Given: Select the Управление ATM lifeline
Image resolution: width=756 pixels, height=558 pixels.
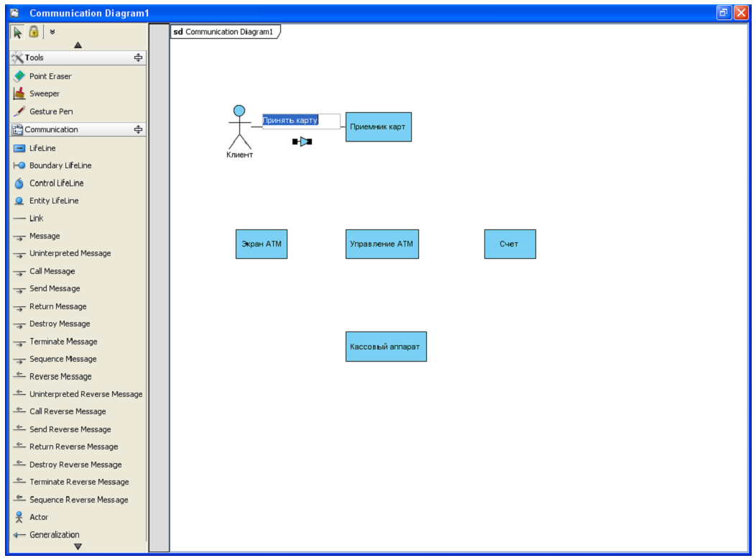Looking at the screenshot, I should click(x=382, y=244).
